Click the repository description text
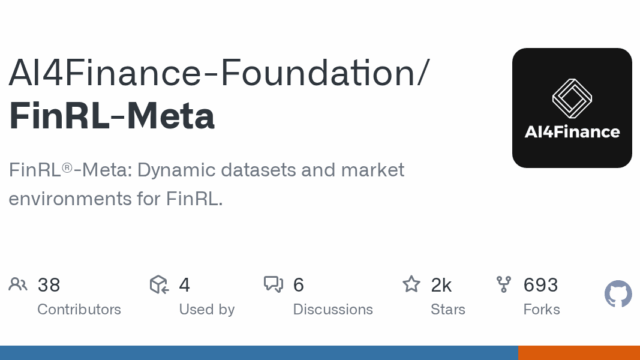The height and width of the screenshot is (360, 640). [x=207, y=184]
